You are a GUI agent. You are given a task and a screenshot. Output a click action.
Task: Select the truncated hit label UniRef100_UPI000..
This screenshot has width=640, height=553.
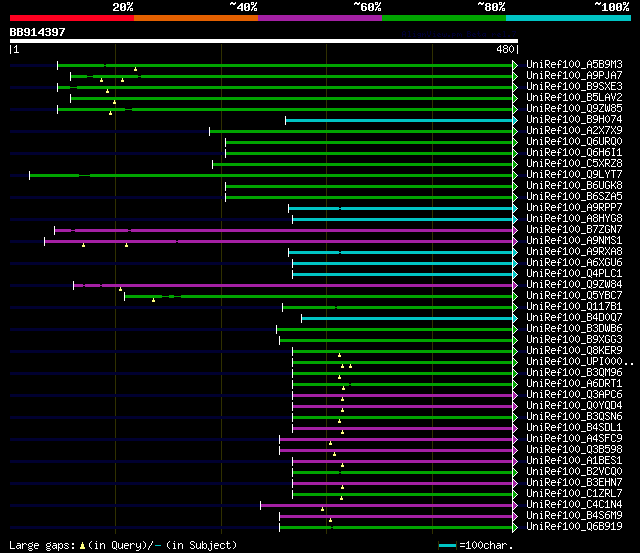pos(580,362)
